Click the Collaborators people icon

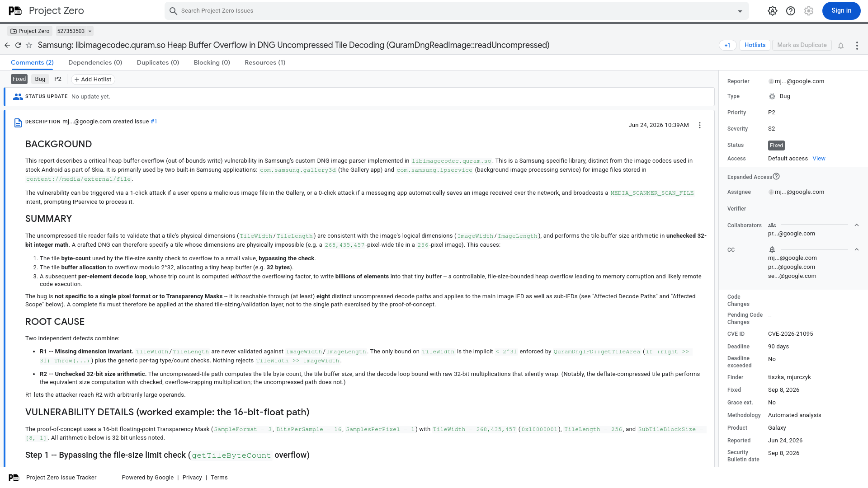pyautogui.click(x=772, y=225)
